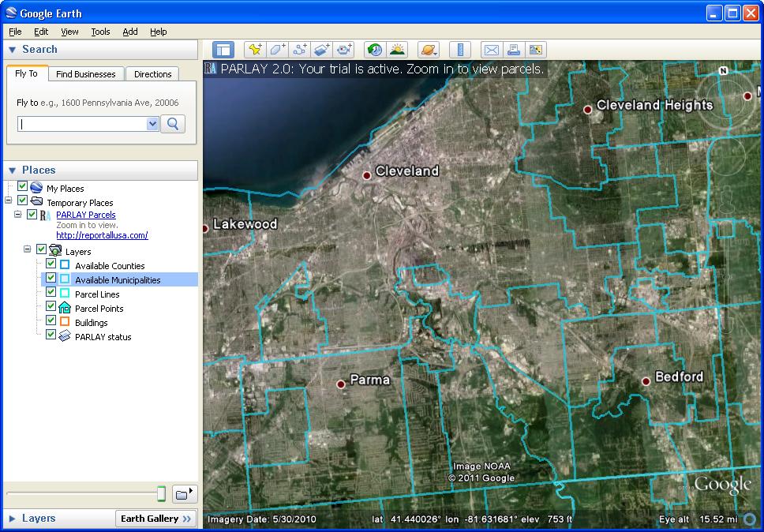Image resolution: width=764 pixels, height=532 pixels.
Task: Click the Cleveland Heights placemark dot
Action: (588, 110)
